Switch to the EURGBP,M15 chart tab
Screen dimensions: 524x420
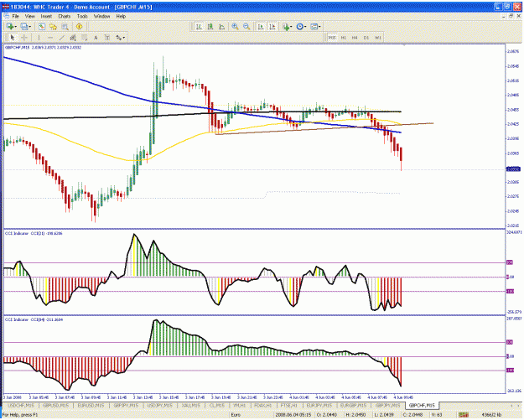tap(354, 405)
